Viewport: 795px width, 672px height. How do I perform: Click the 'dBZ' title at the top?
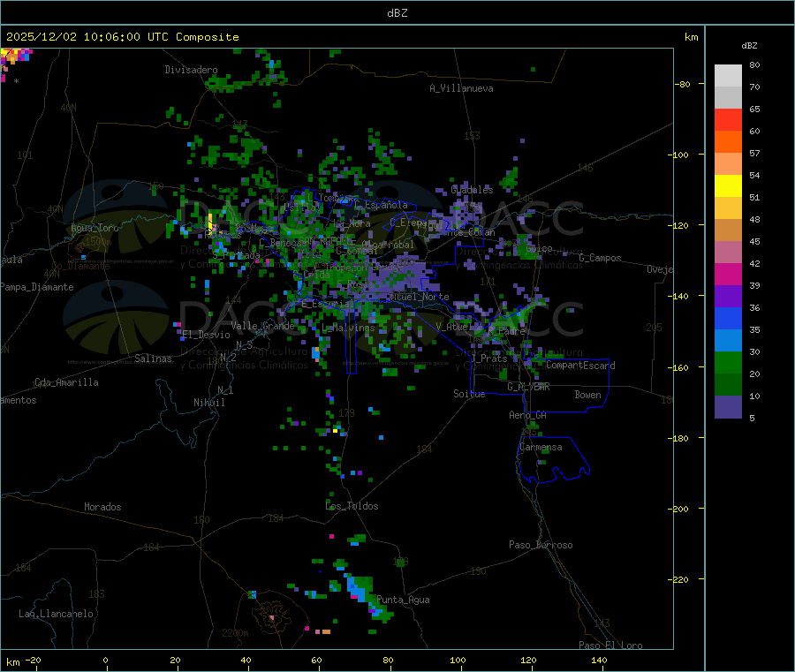click(397, 13)
